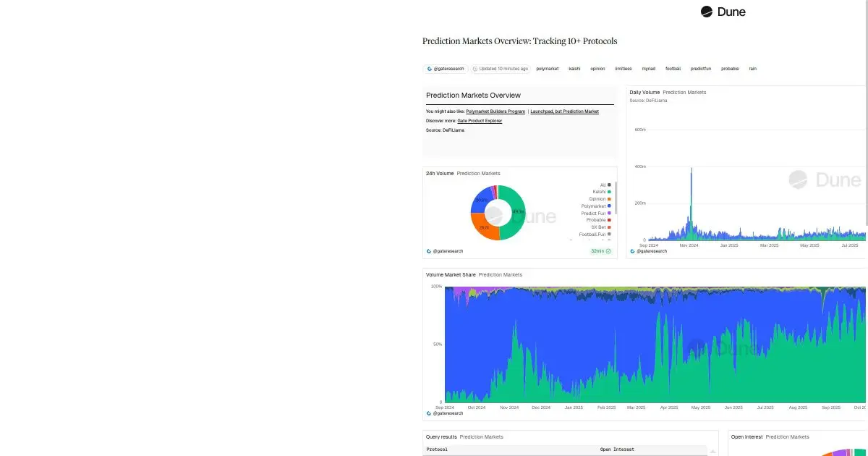868x456 pixels.
Task: Open Launchpad, but Prediction Market link
Action: [x=564, y=111]
